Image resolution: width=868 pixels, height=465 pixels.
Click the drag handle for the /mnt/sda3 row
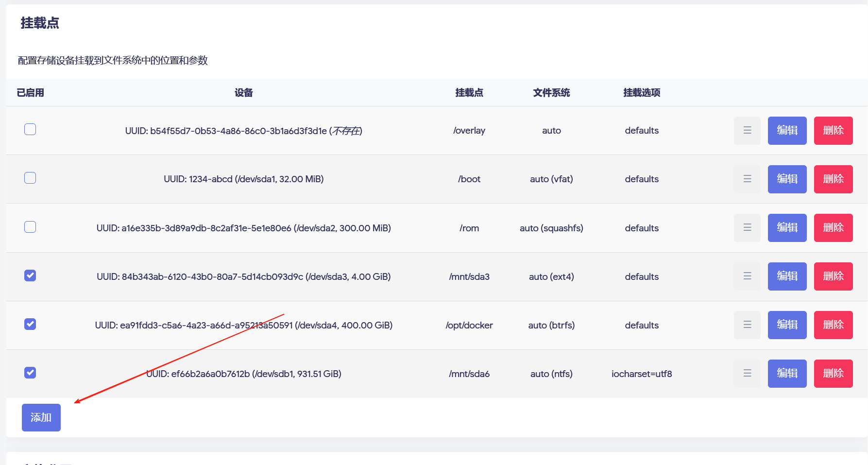click(747, 276)
